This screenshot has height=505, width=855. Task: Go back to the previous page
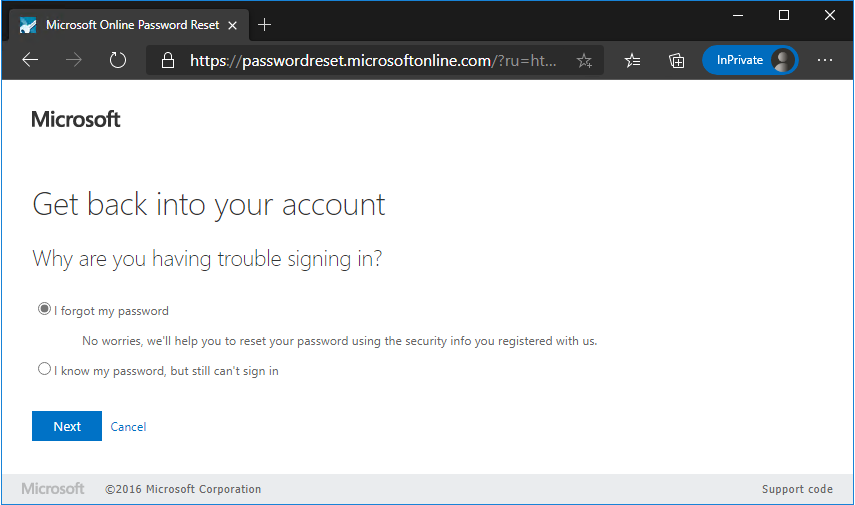tap(30, 60)
